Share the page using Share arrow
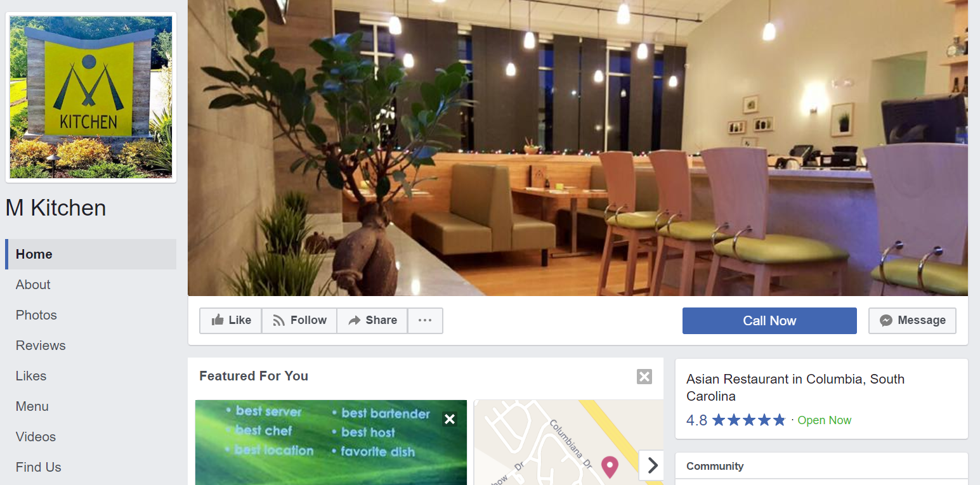 click(372, 321)
